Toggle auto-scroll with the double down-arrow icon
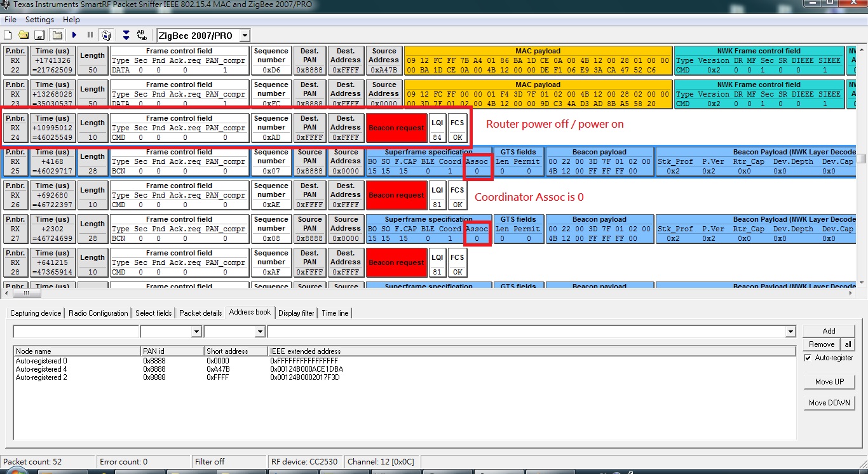Image resolution: width=868 pixels, height=474 pixels. [x=126, y=36]
